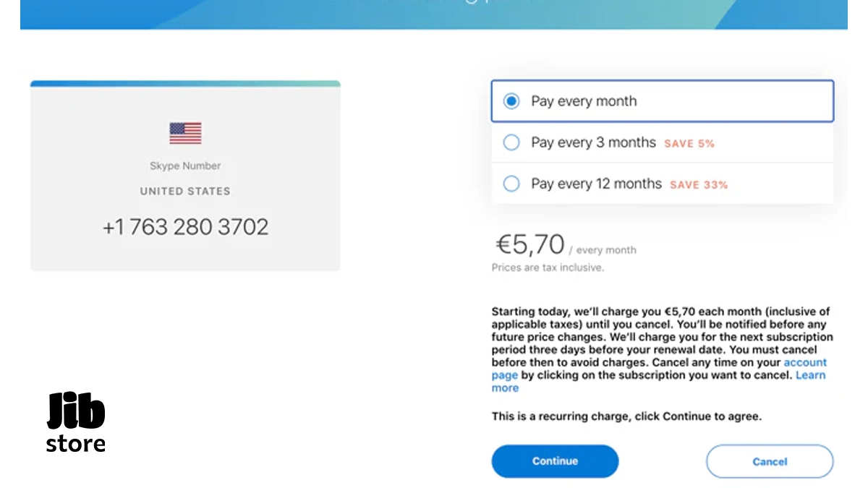Click the SAVE 5% label
Viewport: 868px width, 488px height.
689,143
